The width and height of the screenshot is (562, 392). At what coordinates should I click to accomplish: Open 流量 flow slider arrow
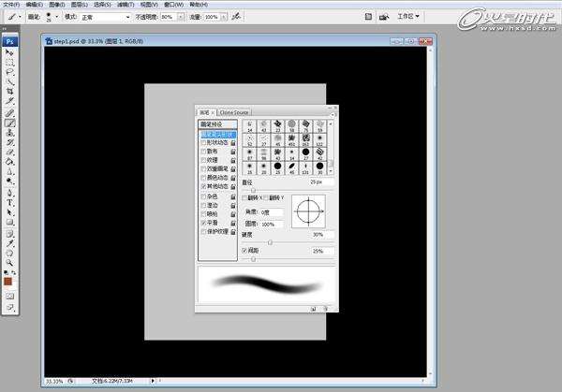pyautogui.click(x=223, y=17)
